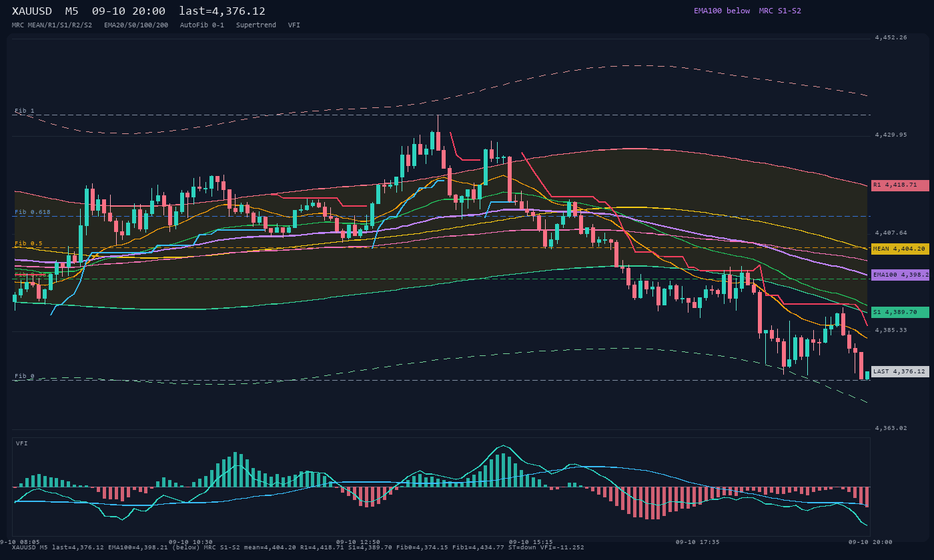Select the 4,429.95 price axis label
Image resolution: width=934 pixels, height=560 pixels.
coord(891,135)
